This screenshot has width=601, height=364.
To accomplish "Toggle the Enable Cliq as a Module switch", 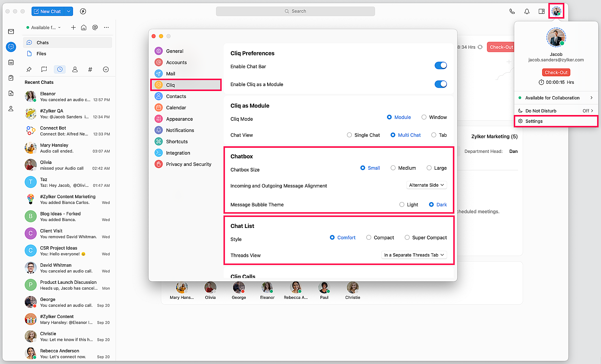I will (x=441, y=84).
